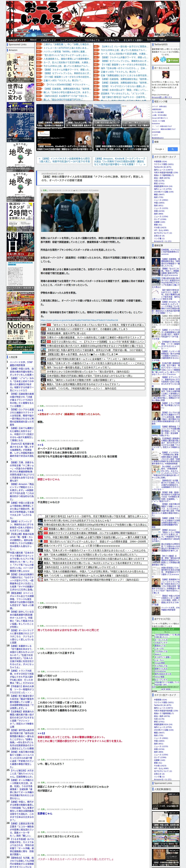Open the 石破首相、ベトナムに latest article thumbnail
The image size is (186, 868).
coord(156,253)
